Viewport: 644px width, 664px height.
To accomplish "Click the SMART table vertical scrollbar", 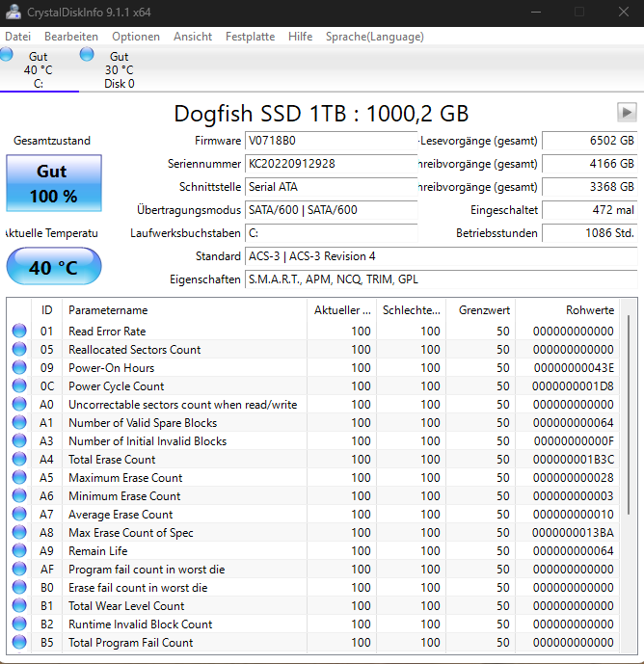I will coord(629,415).
